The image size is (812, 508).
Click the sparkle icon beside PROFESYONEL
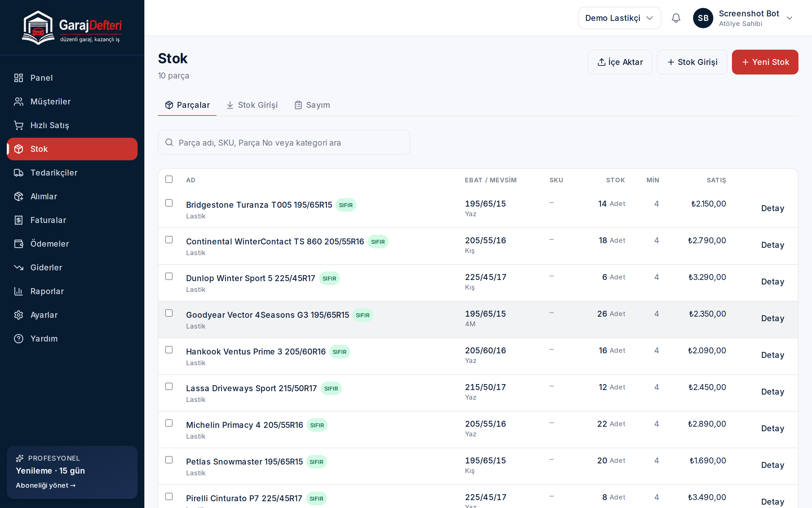(x=20, y=458)
